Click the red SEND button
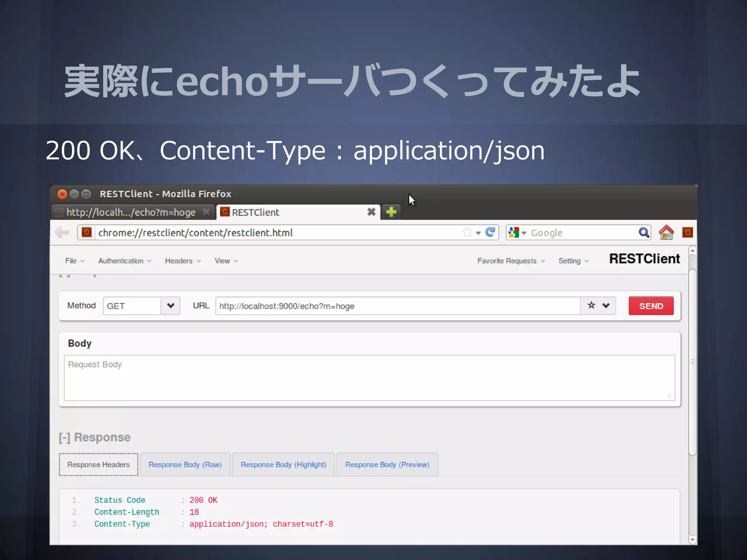 pos(651,306)
